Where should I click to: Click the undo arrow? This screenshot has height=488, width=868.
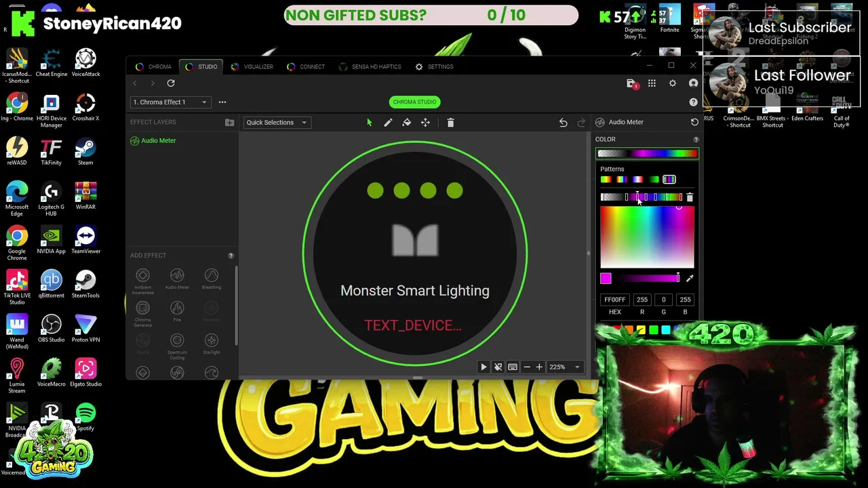tap(563, 123)
